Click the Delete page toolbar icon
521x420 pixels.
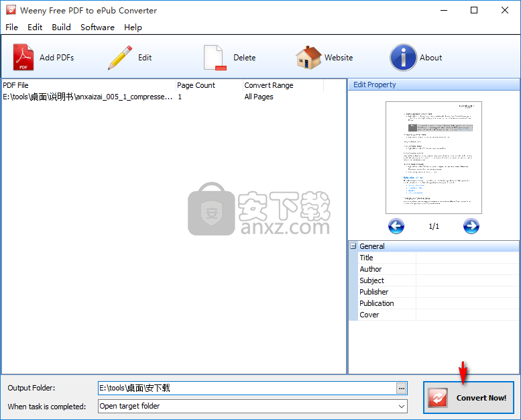pos(215,57)
